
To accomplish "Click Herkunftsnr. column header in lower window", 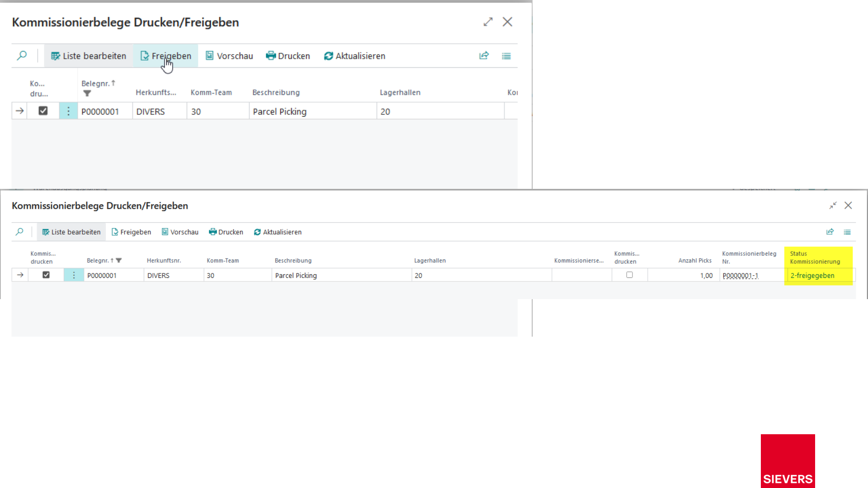I will 164,261.
